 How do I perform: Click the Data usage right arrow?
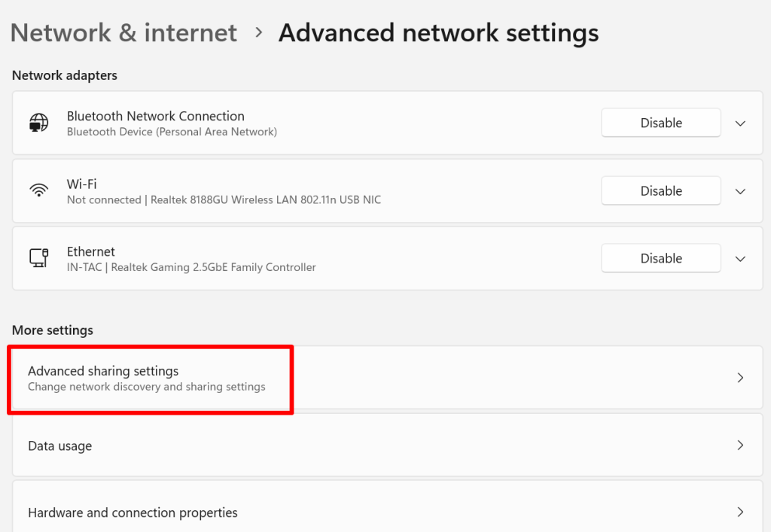pyautogui.click(x=740, y=445)
